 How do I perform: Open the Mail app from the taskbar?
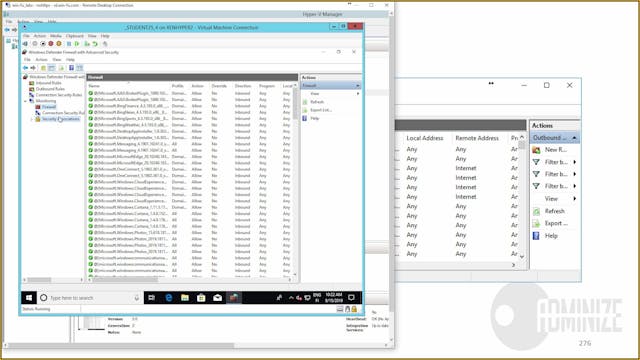tap(218, 298)
